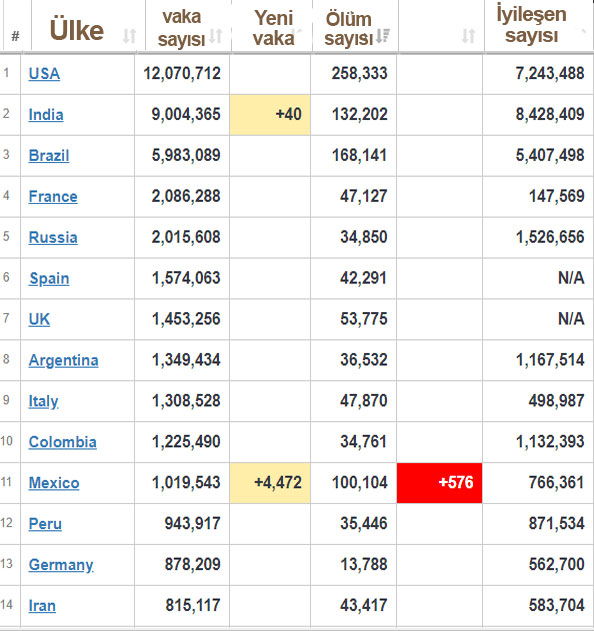This screenshot has width=594, height=631.
Task: Click the Germany link
Action: click(x=61, y=565)
